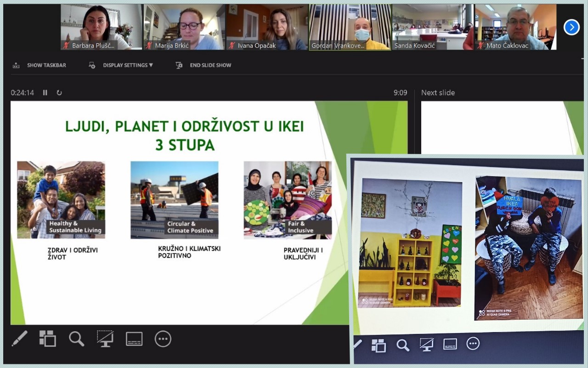This screenshot has width=588, height=368.
Task: Select the pen and laser pointer tool in main presenter view
Action: click(x=19, y=339)
